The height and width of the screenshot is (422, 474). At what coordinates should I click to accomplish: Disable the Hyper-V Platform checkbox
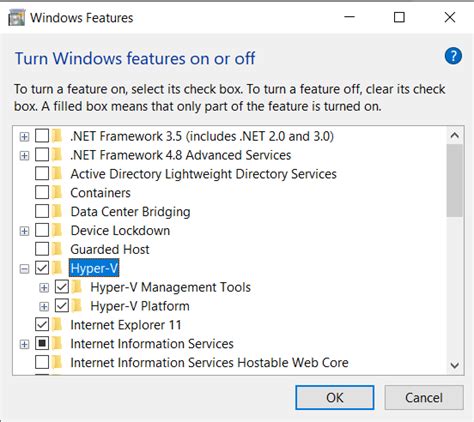click(x=62, y=306)
